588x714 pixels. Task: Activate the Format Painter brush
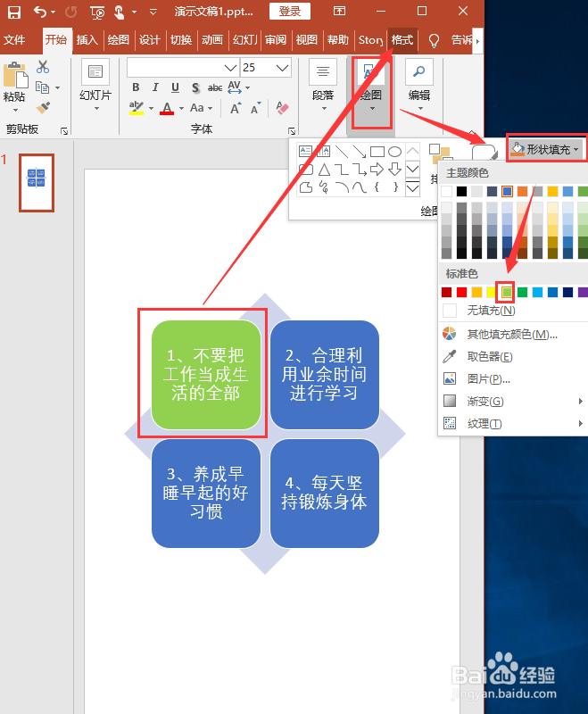click(x=43, y=108)
